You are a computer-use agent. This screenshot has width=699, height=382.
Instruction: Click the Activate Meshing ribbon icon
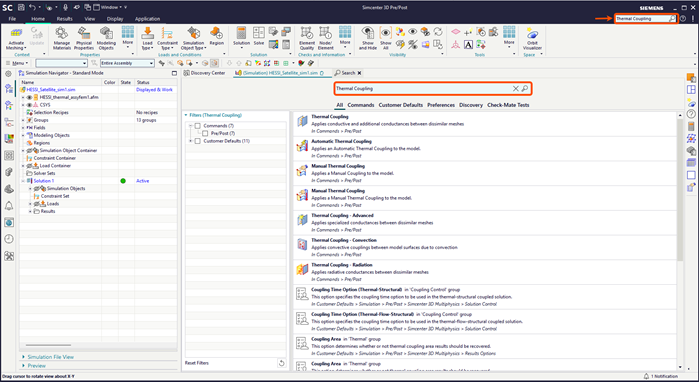tap(16, 34)
